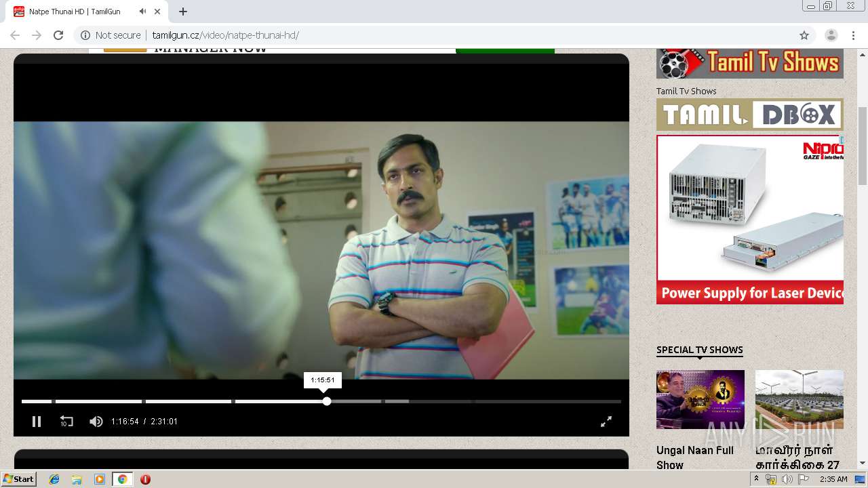The image size is (868, 488).
Task: Enter fullscreen video mode
Action: (606, 422)
